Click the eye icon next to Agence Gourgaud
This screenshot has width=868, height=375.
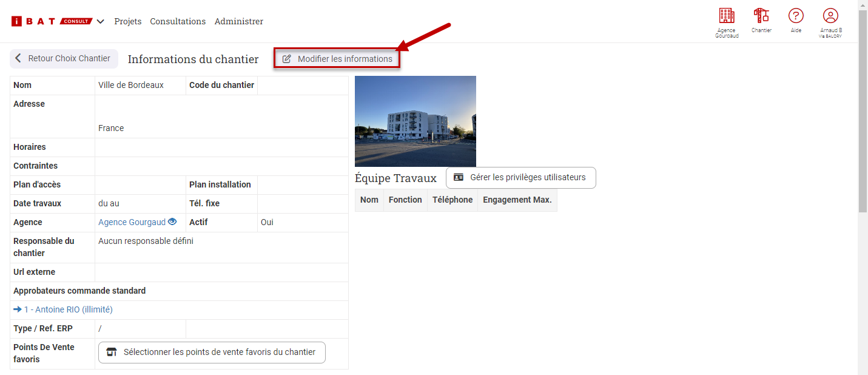[x=172, y=222]
